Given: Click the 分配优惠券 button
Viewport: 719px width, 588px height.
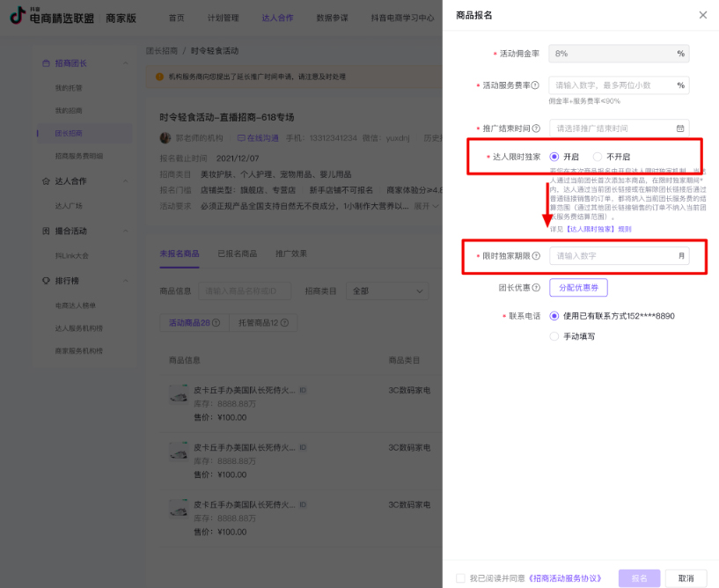Looking at the screenshot, I should (578, 288).
